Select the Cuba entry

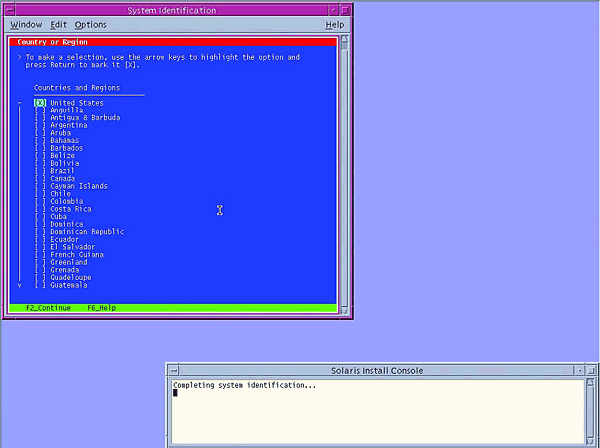point(58,217)
